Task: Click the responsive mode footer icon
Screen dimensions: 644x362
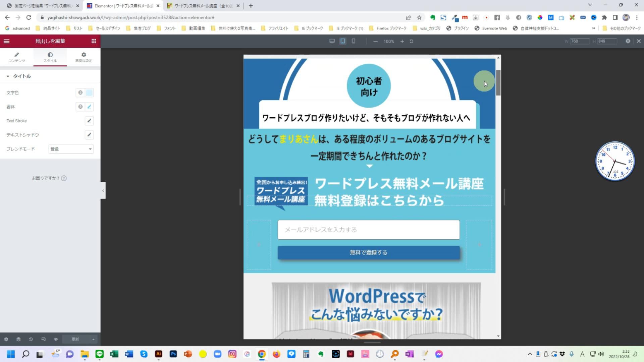Action: (x=43, y=339)
